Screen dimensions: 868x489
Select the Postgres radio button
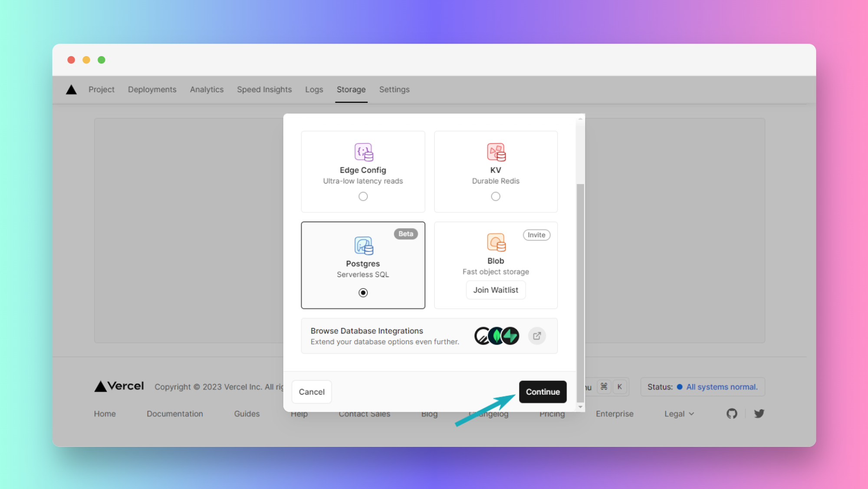[362, 292]
